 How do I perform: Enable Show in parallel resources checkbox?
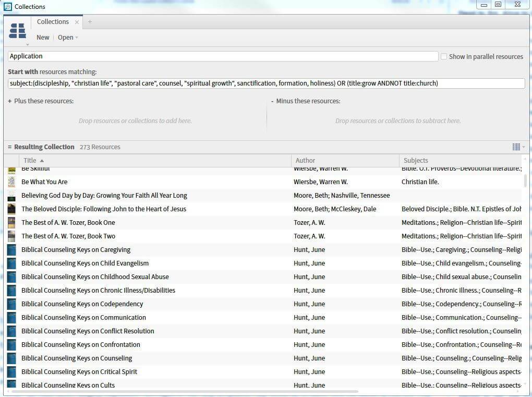[444, 56]
